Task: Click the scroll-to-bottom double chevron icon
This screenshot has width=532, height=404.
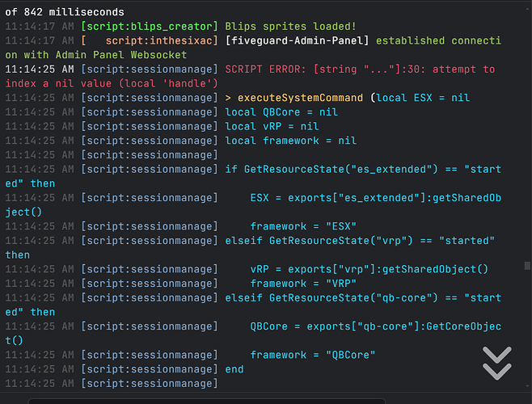Action: 496,363
